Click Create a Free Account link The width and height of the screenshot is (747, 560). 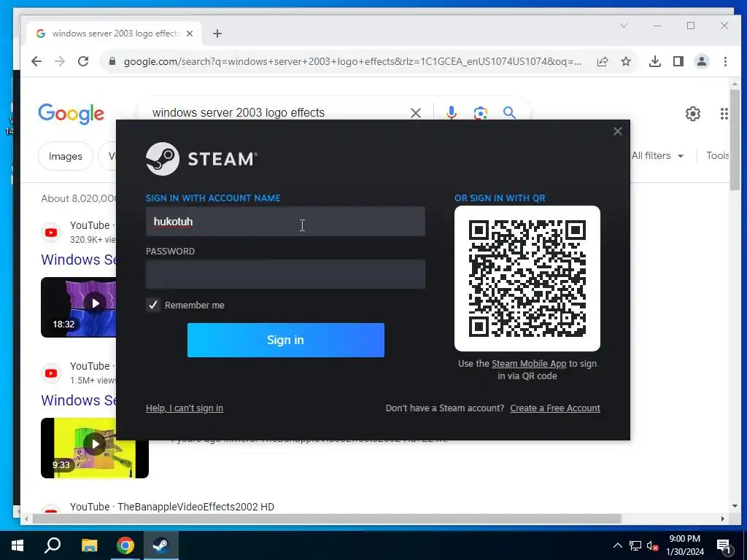555,408
